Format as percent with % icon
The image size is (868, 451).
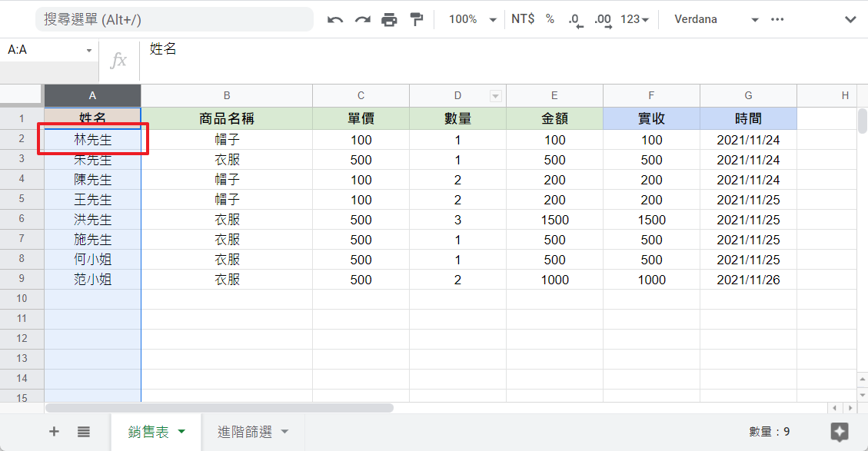[550, 19]
